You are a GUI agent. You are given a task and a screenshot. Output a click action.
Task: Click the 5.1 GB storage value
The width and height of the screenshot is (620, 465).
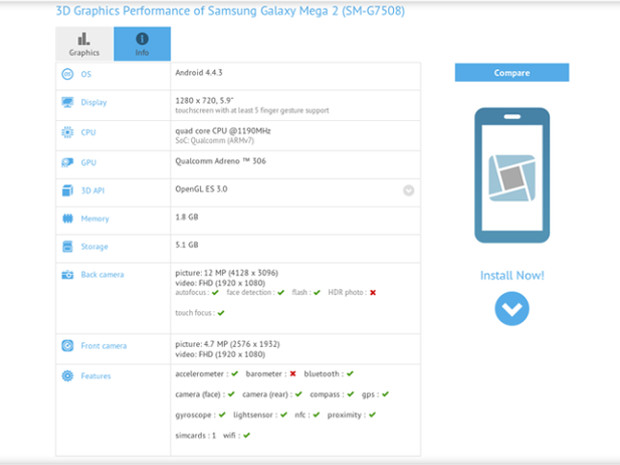point(187,245)
